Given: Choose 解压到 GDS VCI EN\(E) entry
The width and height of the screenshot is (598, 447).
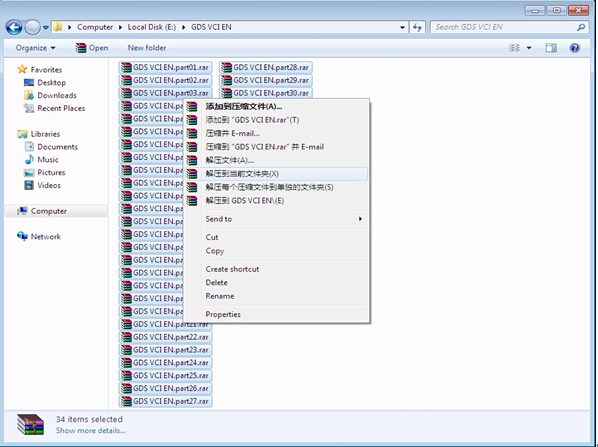Looking at the screenshot, I should [x=276, y=201].
